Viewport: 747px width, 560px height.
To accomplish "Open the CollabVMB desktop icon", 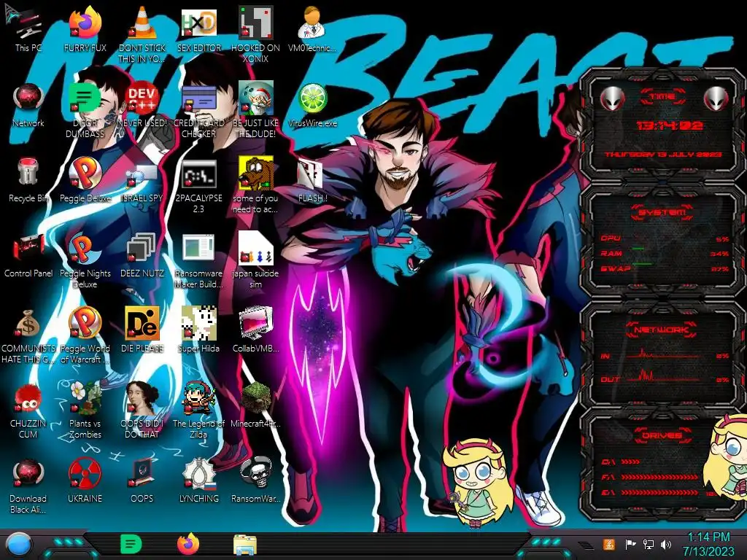I will [x=256, y=324].
